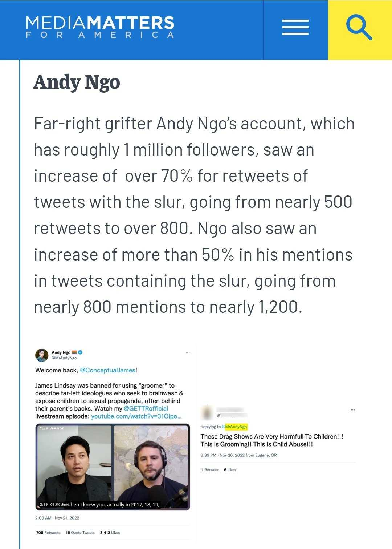
Task: Play the Riverside interview video thumbnail
Action: click(x=113, y=467)
